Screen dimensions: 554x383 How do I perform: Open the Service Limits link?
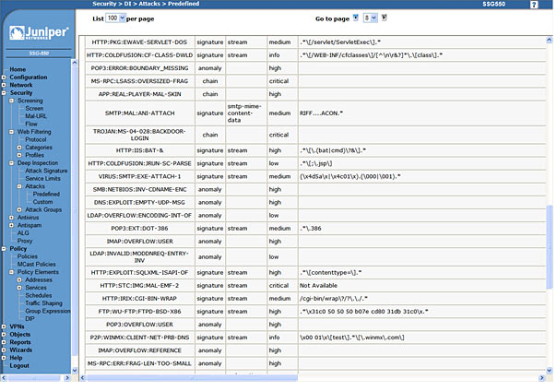point(43,178)
